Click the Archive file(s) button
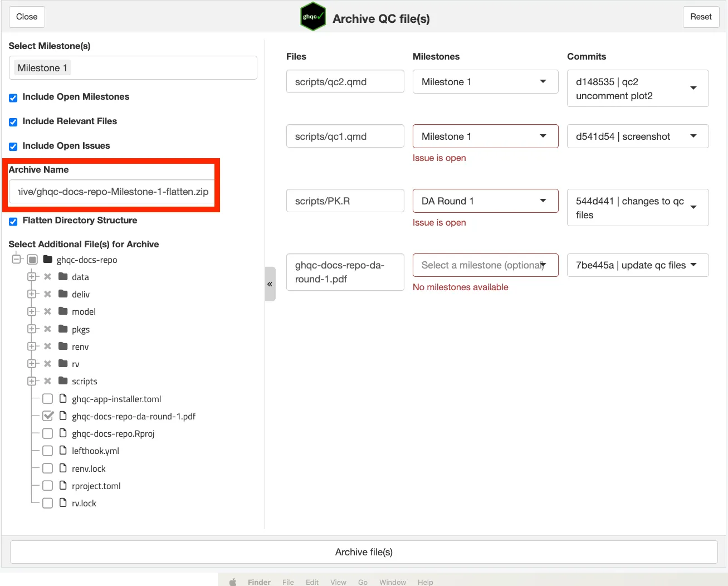The image size is (728, 586). [x=364, y=552]
